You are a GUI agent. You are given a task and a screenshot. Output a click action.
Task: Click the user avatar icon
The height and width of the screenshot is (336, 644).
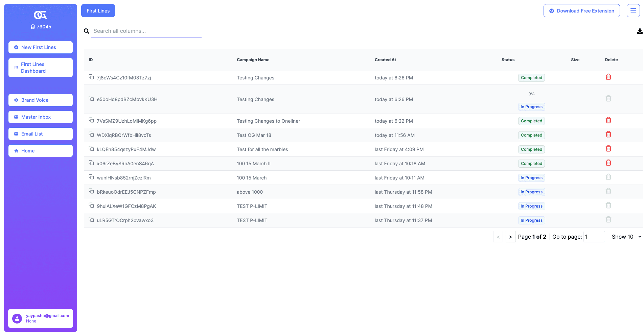(x=17, y=318)
